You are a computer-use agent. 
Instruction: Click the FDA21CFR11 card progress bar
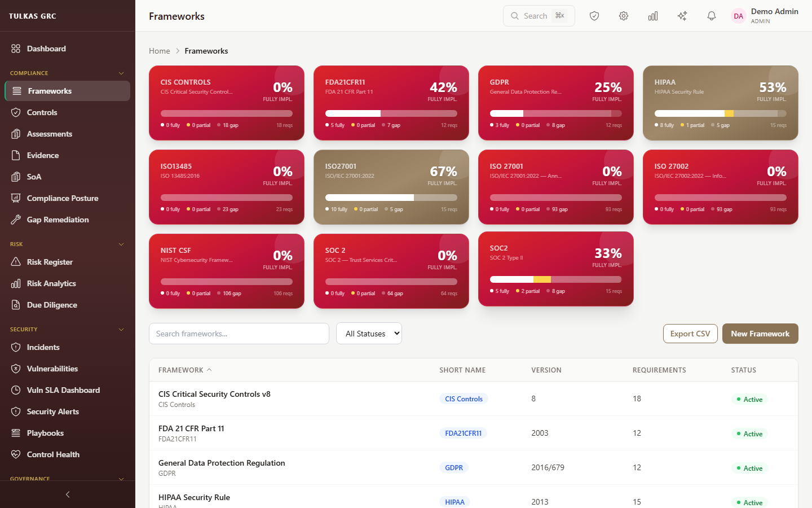point(391,113)
